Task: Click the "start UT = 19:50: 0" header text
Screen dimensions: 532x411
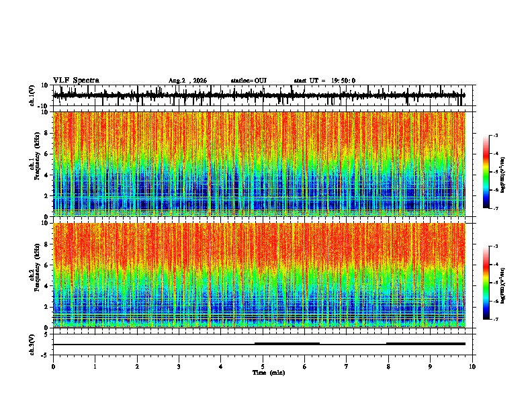Action: click(324, 81)
